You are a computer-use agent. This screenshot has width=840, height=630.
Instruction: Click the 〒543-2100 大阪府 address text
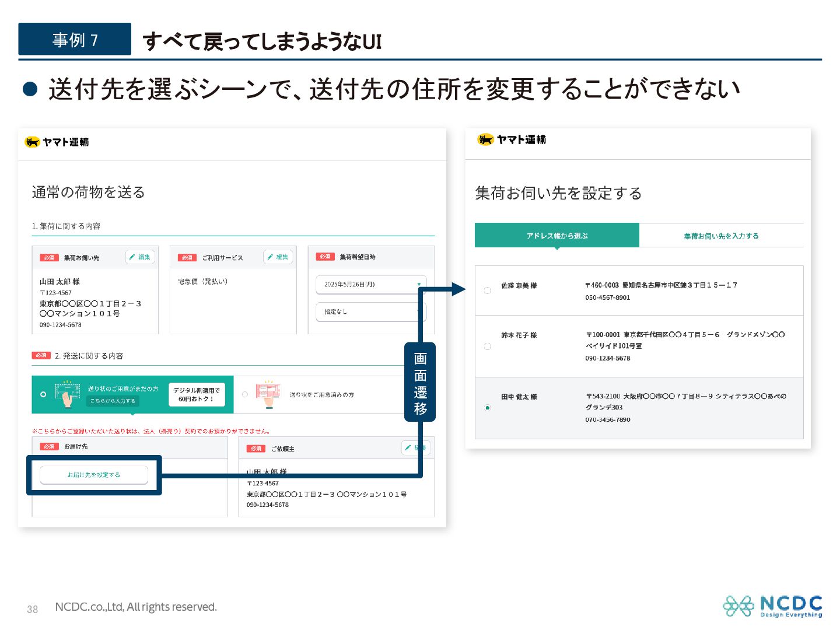(686, 402)
